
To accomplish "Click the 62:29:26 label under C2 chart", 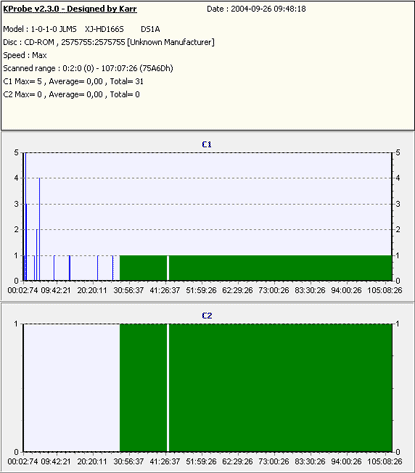I will tap(237, 462).
